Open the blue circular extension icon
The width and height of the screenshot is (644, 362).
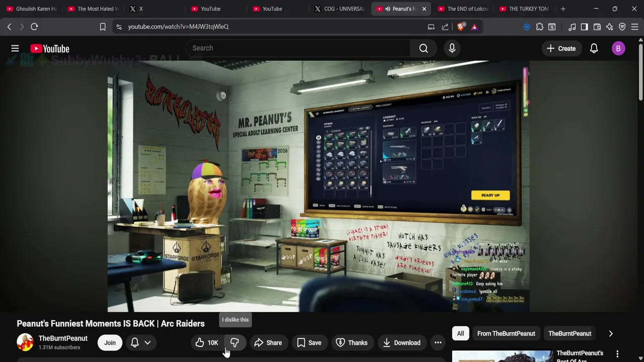pos(527,27)
